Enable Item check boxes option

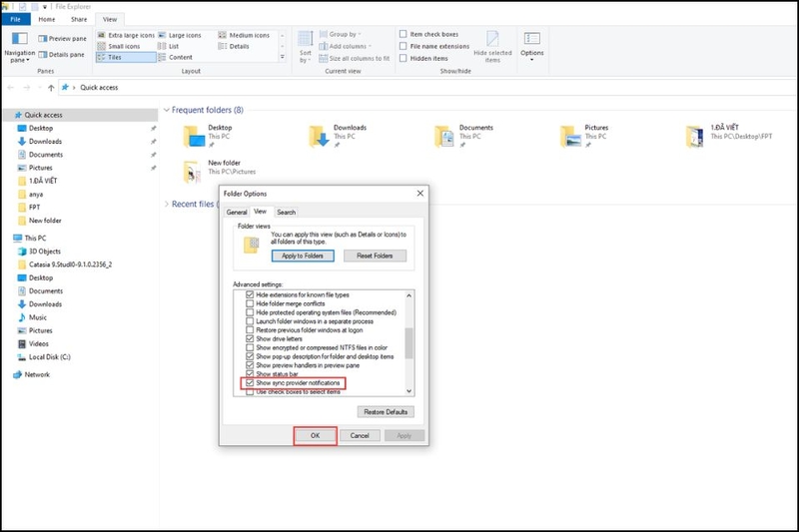point(402,34)
